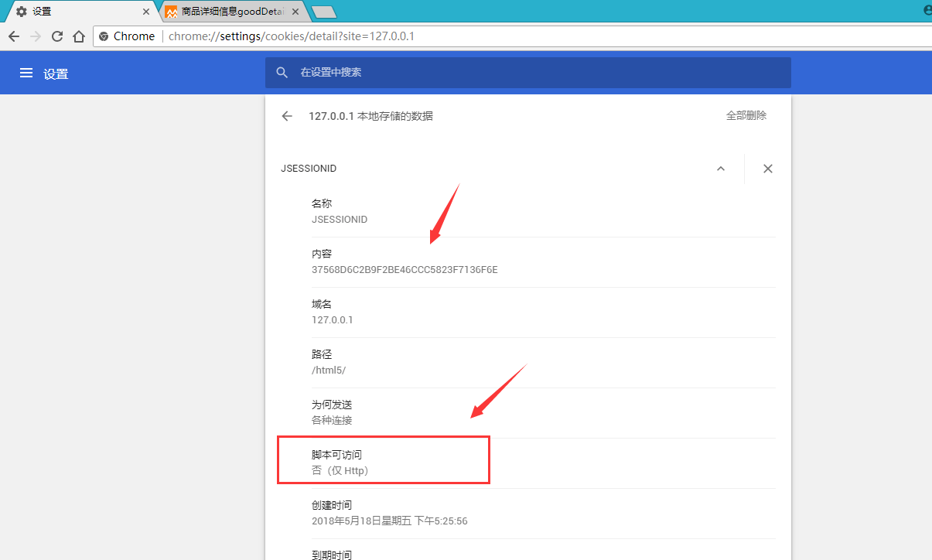Click the 全部删除 link to delete all data
The image size is (932, 560).
[x=746, y=115]
